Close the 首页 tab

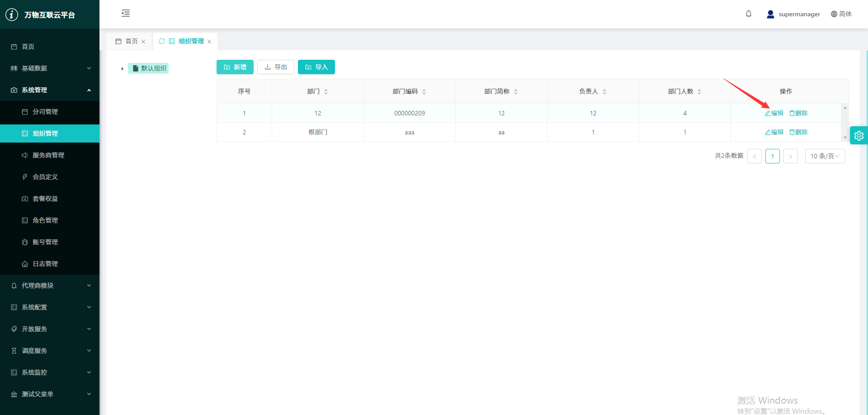pyautogui.click(x=143, y=42)
